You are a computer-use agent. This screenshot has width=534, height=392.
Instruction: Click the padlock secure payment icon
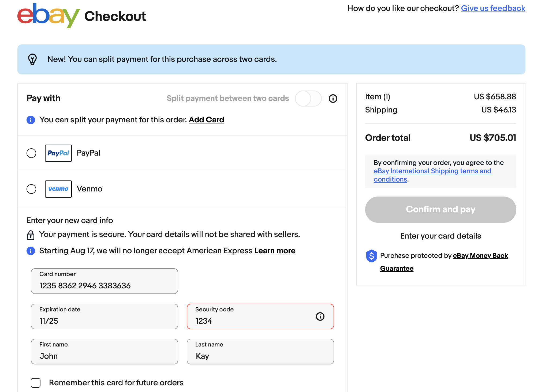pos(31,235)
